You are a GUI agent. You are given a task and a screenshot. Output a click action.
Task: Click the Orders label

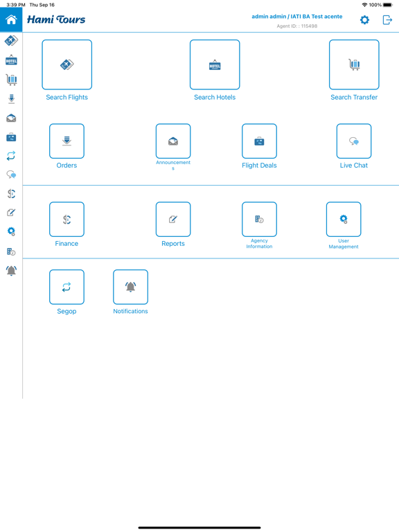[66, 166]
